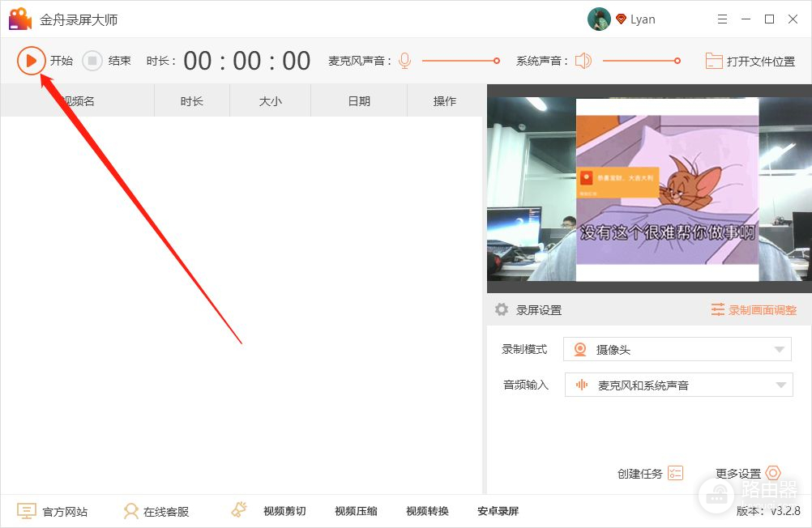The image size is (812, 528).
Task: Open the Android Recording (安卓录屏) tool
Action: coord(498,511)
